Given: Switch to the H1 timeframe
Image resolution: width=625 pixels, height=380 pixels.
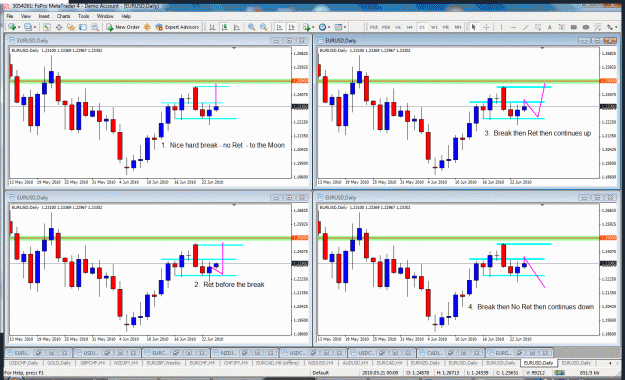Looking at the screenshot, I should [397, 27].
